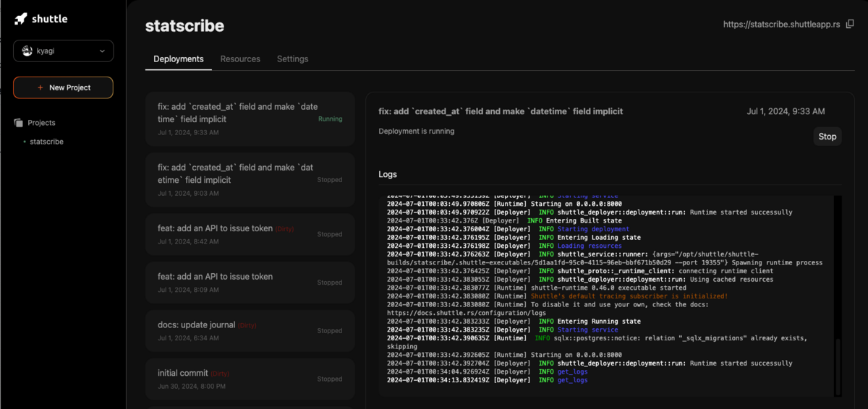This screenshot has height=409, width=868.
Task: Select the docs: update journal deployment
Action: click(250, 331)
